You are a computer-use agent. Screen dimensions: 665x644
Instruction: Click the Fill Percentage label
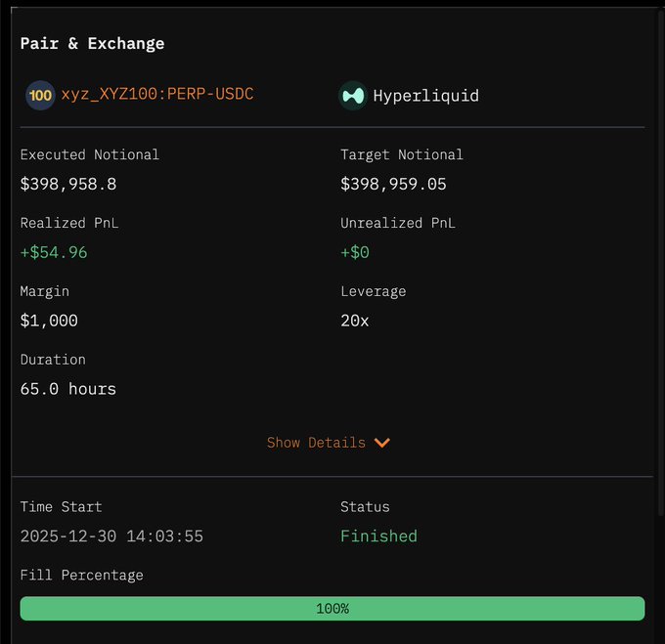(x=81, y=575)
